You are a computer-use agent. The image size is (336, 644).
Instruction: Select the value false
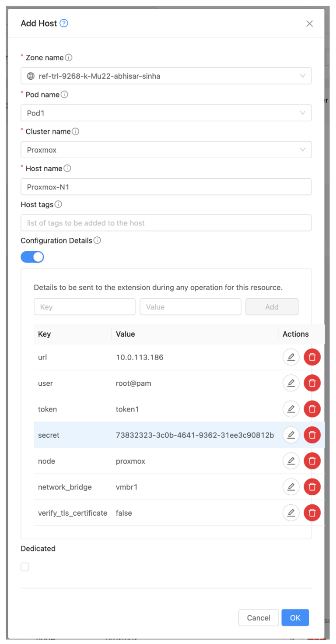tap(124, 512)
